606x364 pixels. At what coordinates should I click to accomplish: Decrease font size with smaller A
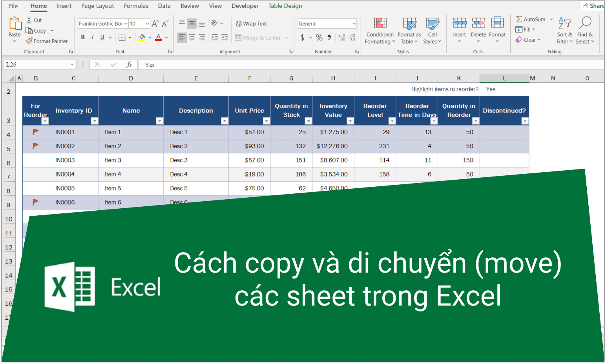(165, 24)
